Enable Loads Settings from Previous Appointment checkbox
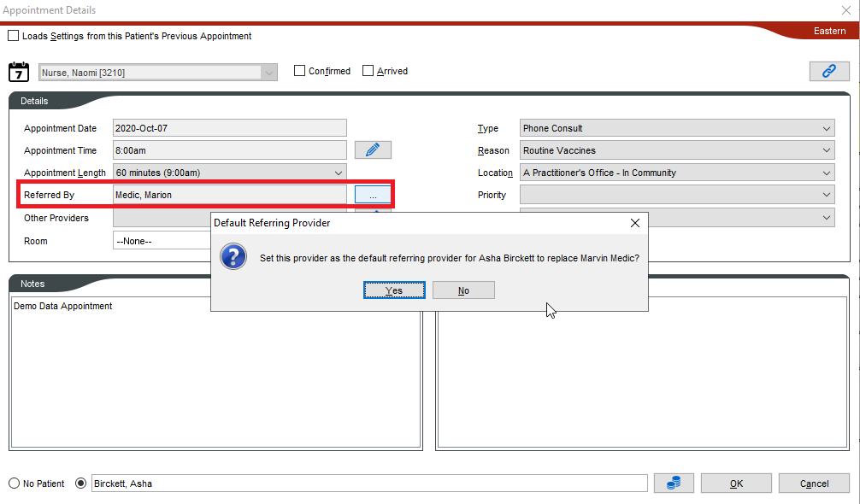This screenshot has width=860, height=504. 13,36
